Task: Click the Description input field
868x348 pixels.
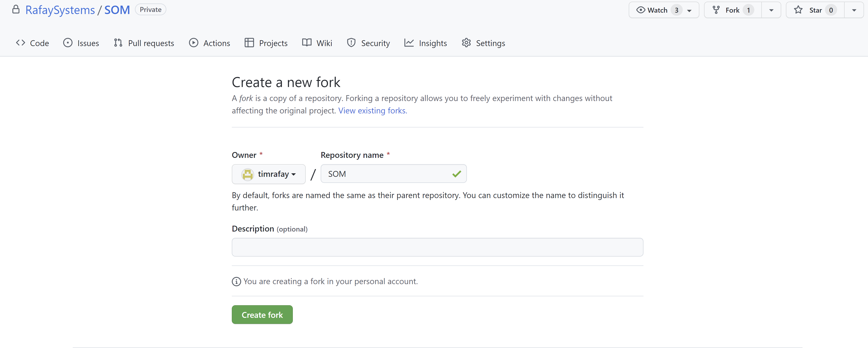Action: 437,247
